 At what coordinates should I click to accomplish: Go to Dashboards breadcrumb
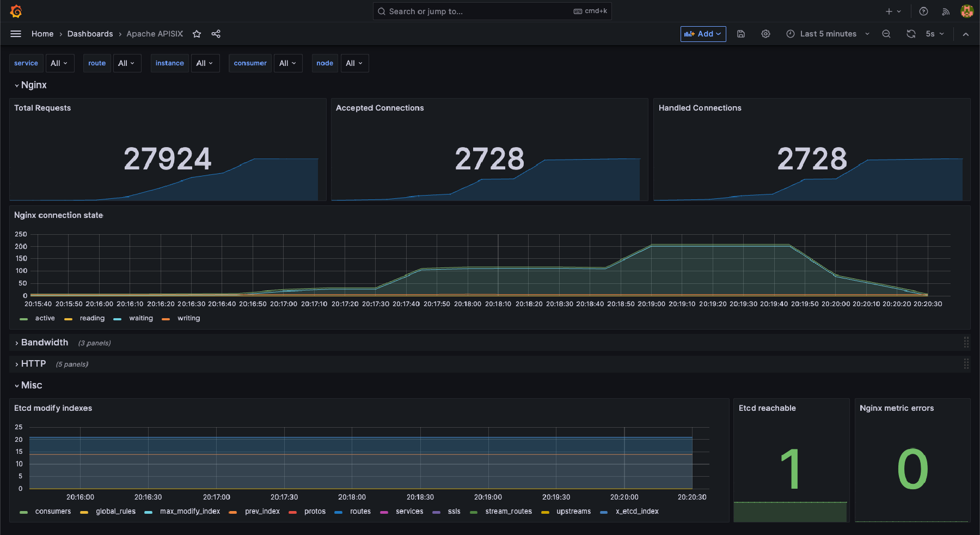tap(90, 34)
